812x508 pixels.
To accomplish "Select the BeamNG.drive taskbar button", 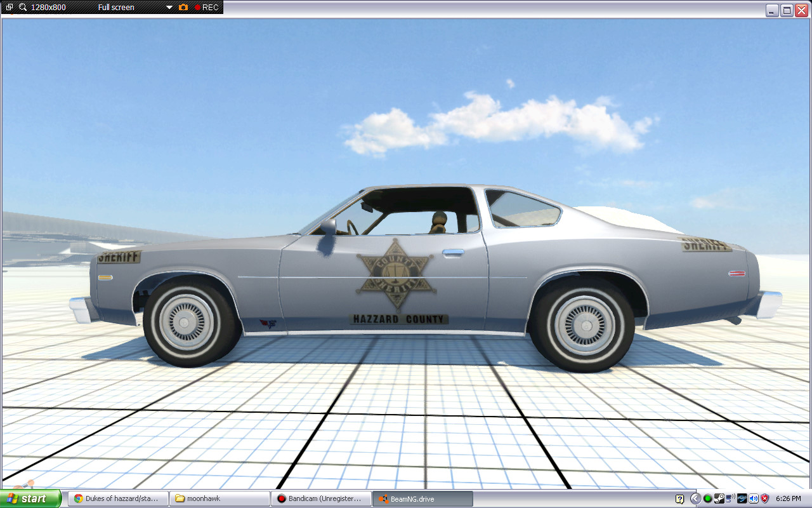I will point(422,498).
